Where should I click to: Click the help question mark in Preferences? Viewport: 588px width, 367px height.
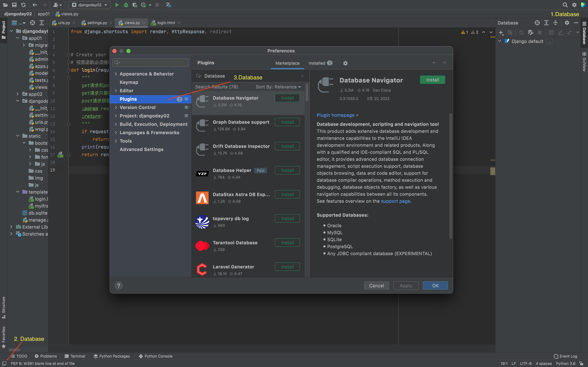[x=119, y=285]
